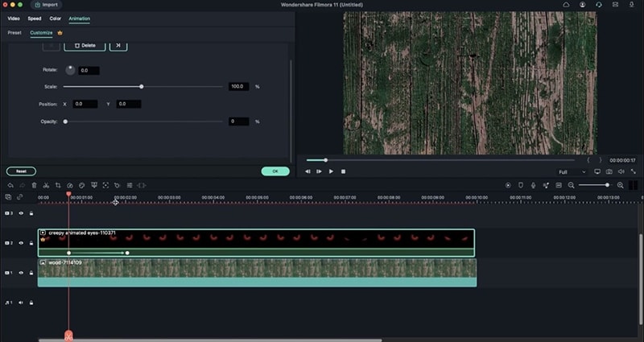Zoom in the timeline
Viewport: 644px width, 342px height.
[620, 186]
